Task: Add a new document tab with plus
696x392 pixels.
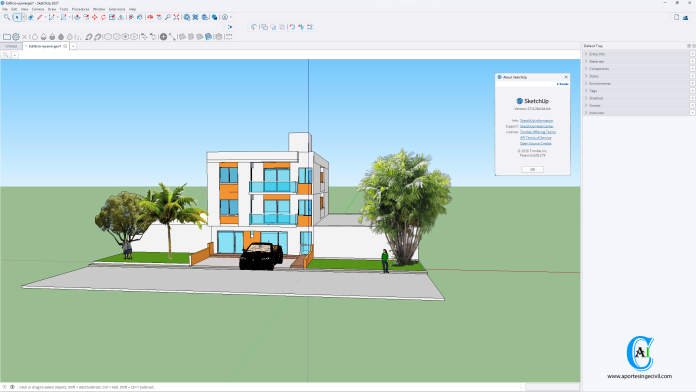Action: point(73,46)
